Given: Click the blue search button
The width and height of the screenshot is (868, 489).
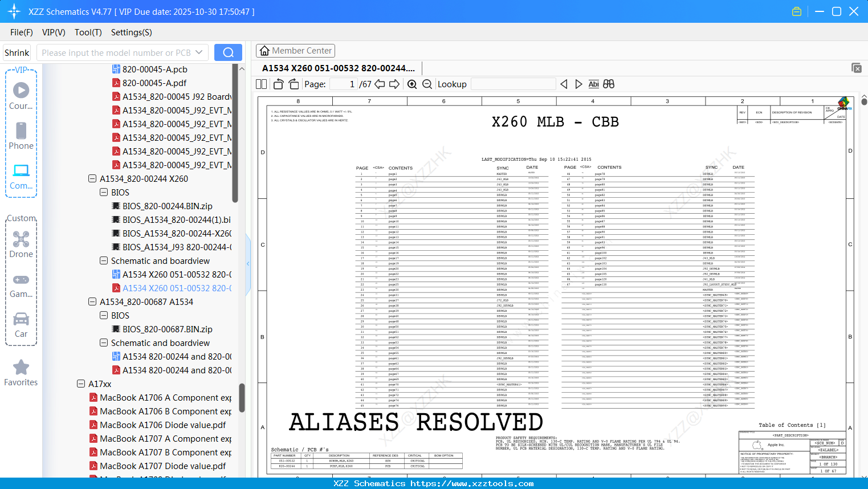Looking at the screenshot, I should 228,52.
